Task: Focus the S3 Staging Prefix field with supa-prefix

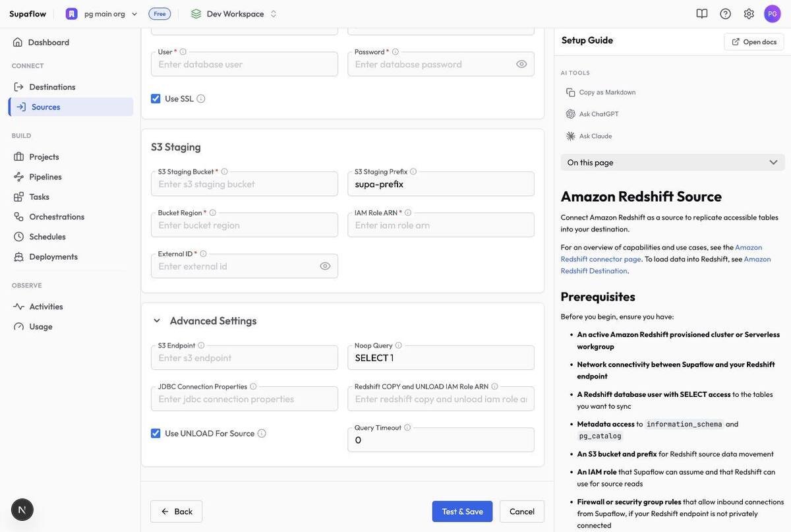Action: coord(441,184)
